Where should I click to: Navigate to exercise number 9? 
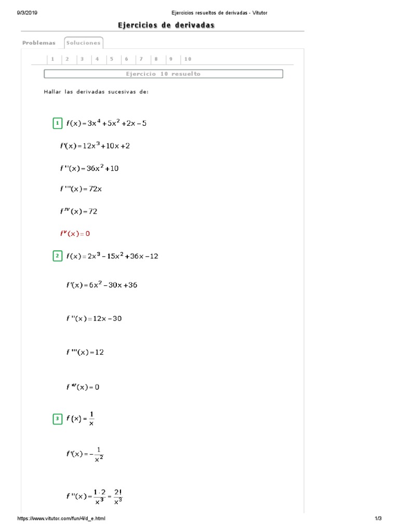click(171, 59)
